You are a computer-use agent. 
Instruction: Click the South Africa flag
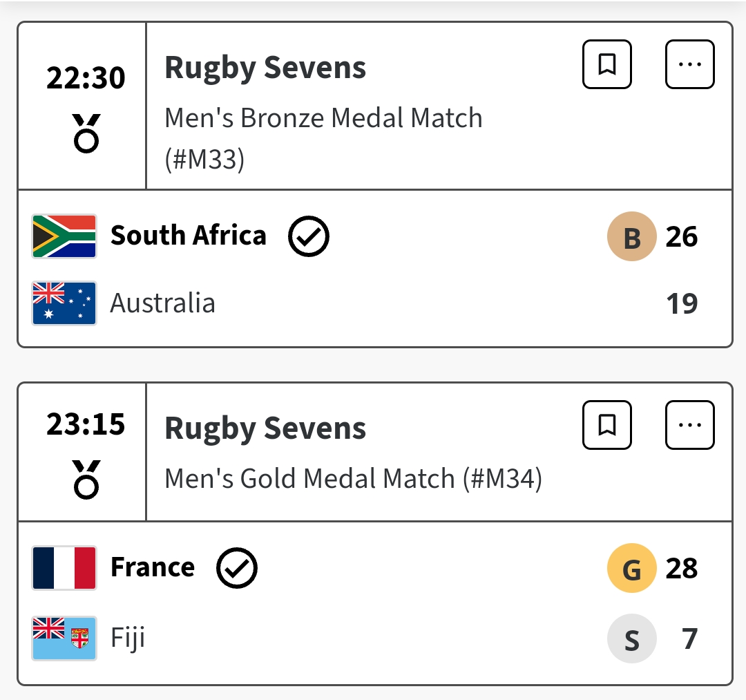coord(64,236)
